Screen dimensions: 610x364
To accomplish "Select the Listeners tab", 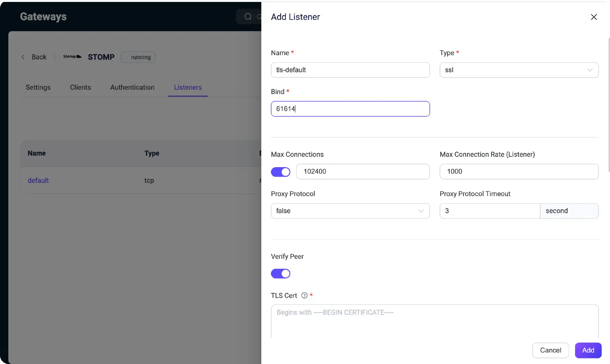I will (187, 87).
